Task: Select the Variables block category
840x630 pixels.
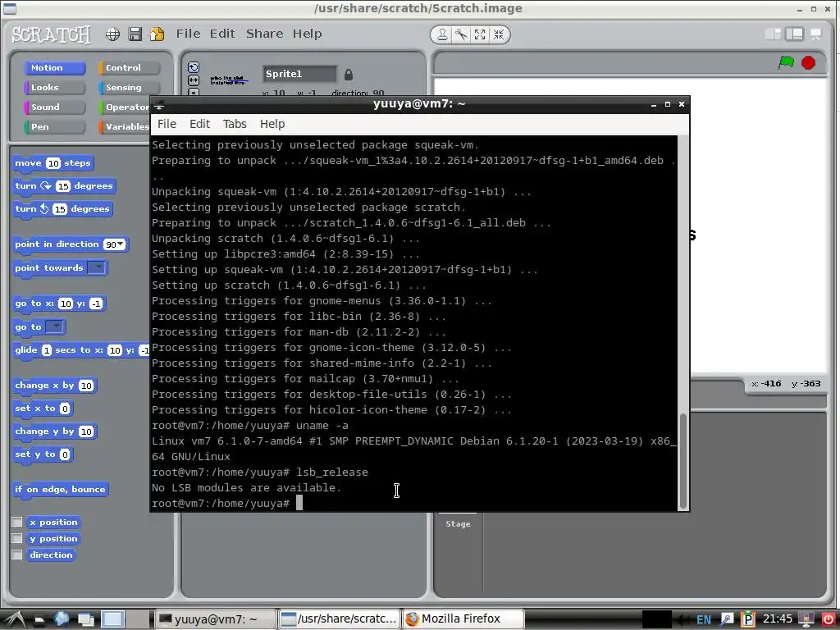Action: point(125,127)
